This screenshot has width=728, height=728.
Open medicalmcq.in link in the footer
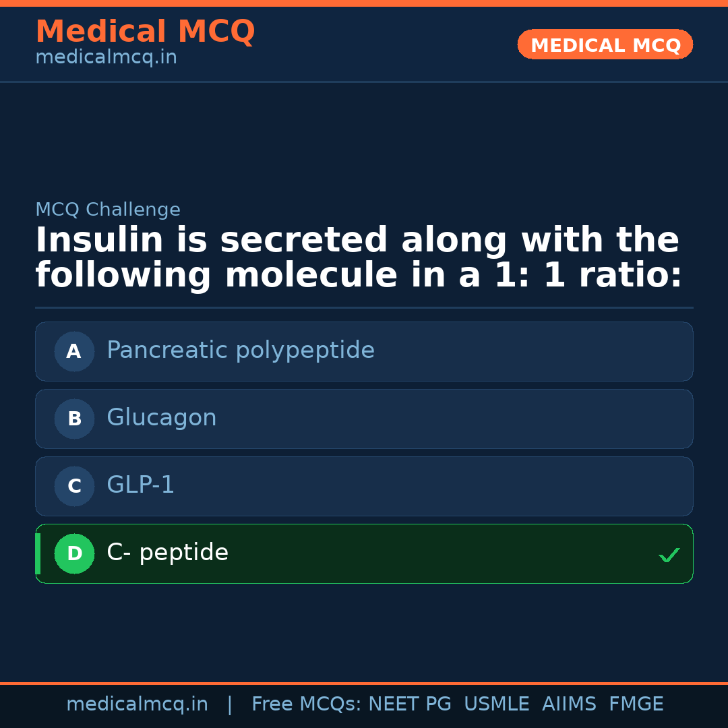point(137,704)
